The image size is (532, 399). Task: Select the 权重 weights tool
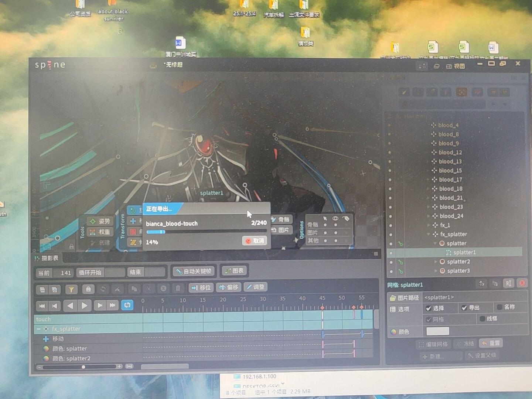tap(100, 232)
